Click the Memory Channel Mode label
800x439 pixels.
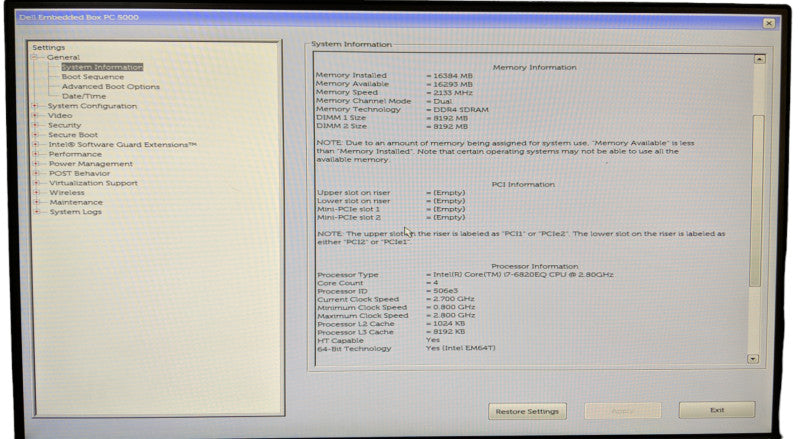pos(363,101)
